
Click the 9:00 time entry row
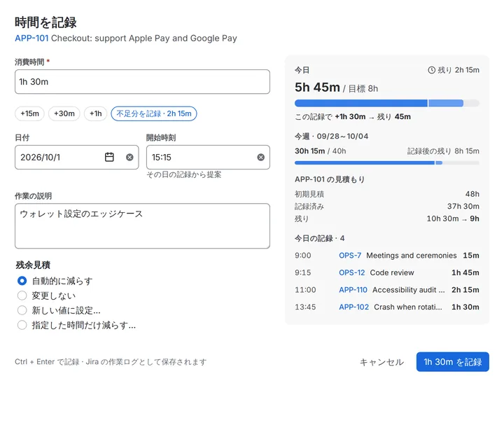click(387, 256)
